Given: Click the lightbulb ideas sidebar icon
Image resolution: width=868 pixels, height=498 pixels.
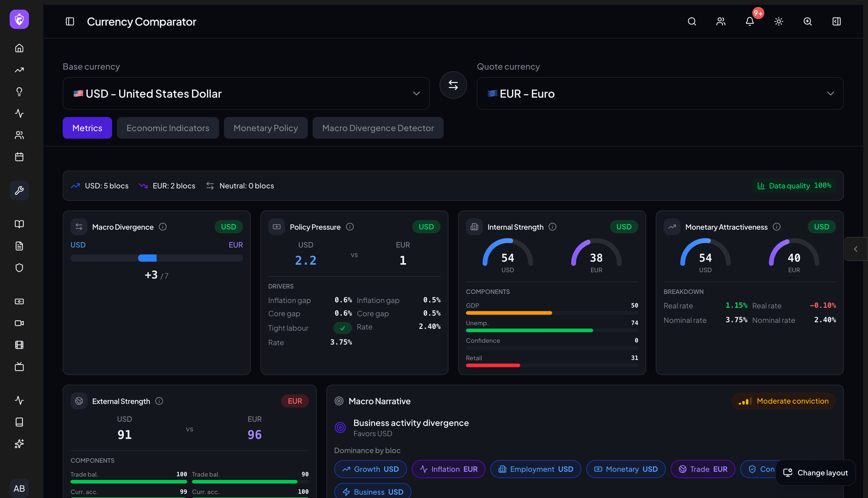Looking at the screenshot, I should [19, 91].
